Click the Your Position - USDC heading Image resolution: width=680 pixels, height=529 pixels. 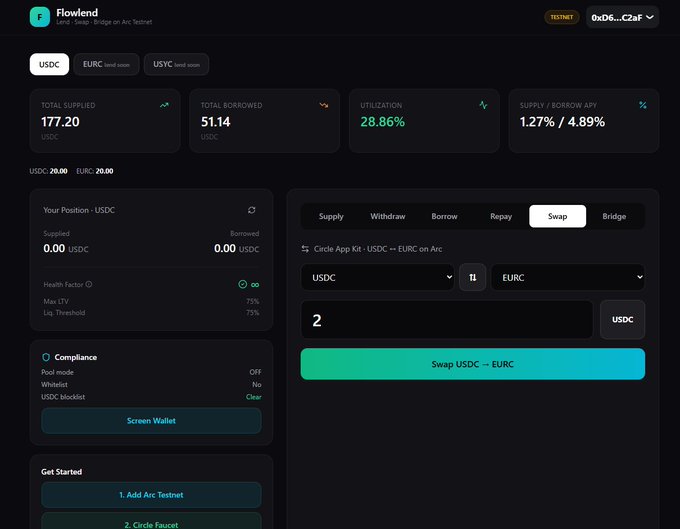[79, 210]
